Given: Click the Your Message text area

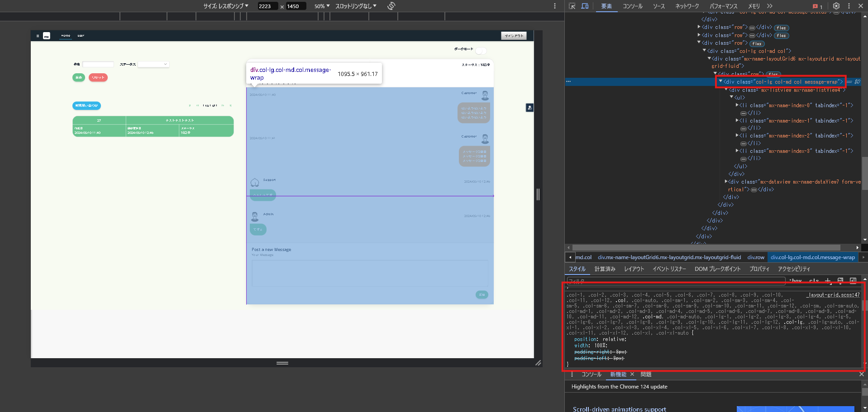Looking at the screenshot, I should click(369, 273).
